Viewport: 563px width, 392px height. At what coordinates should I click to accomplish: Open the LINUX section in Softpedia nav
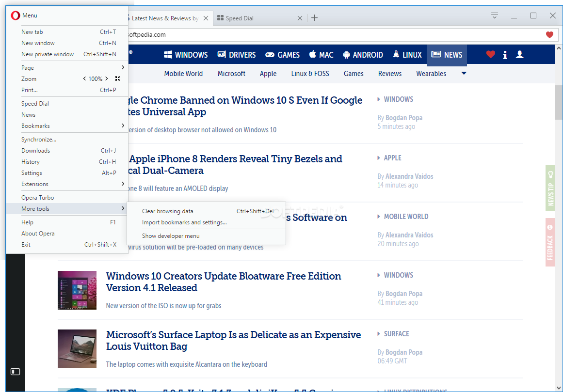pos(407,55)
